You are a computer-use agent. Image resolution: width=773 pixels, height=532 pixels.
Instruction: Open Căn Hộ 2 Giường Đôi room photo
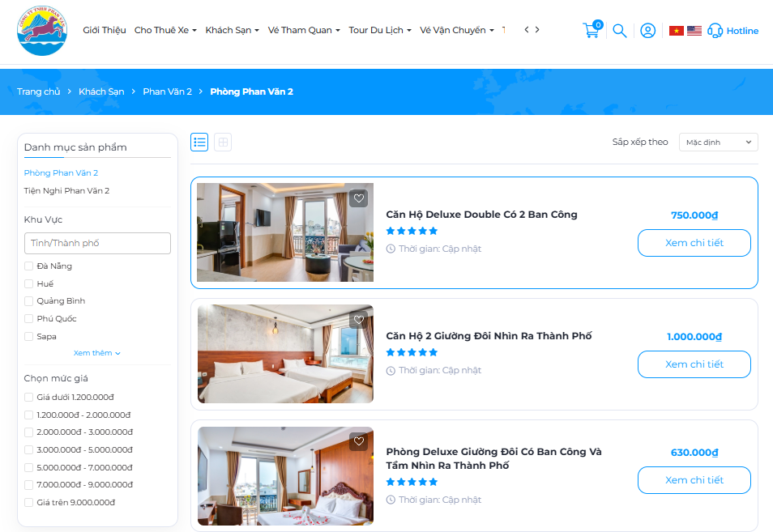tap(285, 354)
